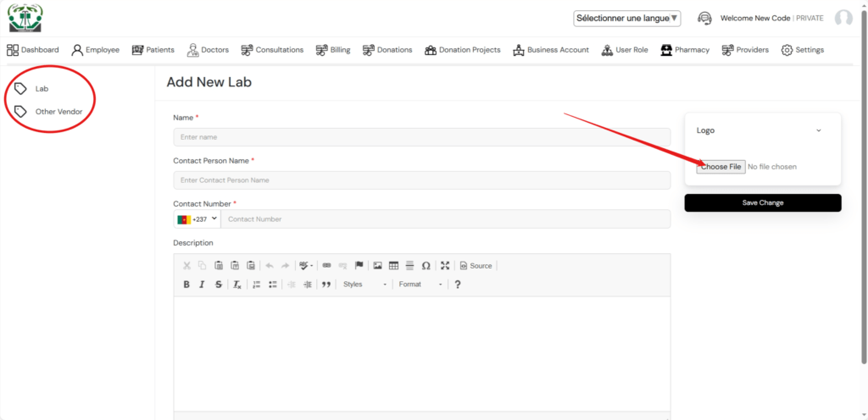Screen dimensions: 868x420
Task: Click Choose File for the logo
Action: pyautogui.click(x=721, y=167)
